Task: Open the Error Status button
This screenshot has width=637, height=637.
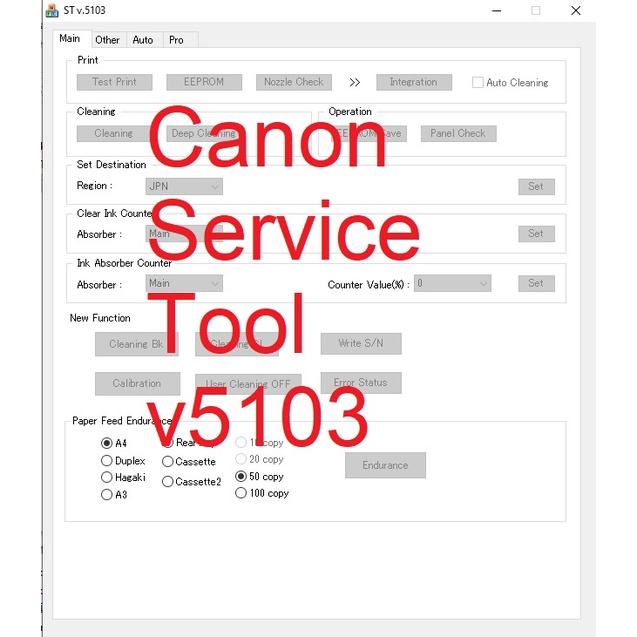Action: (x=361, y=383)
